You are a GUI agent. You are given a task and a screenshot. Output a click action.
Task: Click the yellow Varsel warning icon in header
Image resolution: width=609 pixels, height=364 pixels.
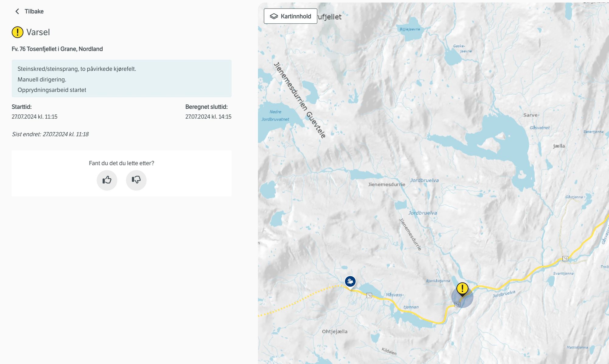pos(17,32)
